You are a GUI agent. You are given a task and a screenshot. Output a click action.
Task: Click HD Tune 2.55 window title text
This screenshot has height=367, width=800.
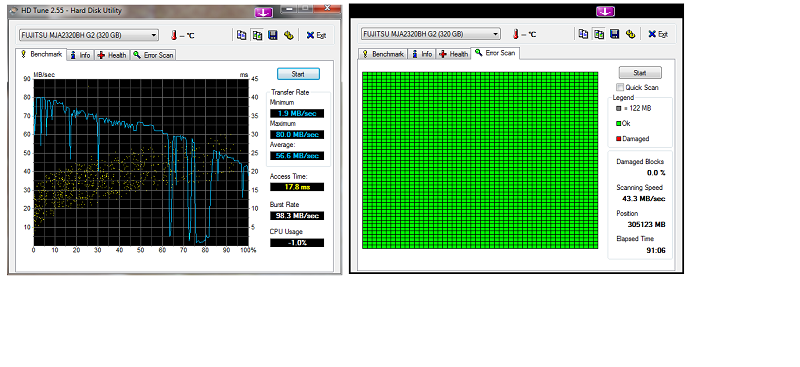(71, 11)
